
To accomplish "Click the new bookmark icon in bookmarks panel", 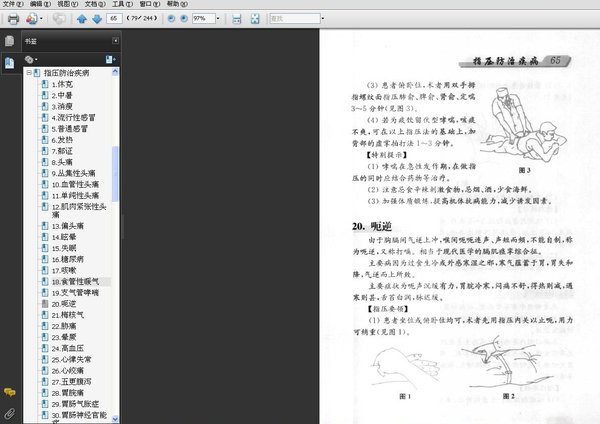I will point(110,59).
